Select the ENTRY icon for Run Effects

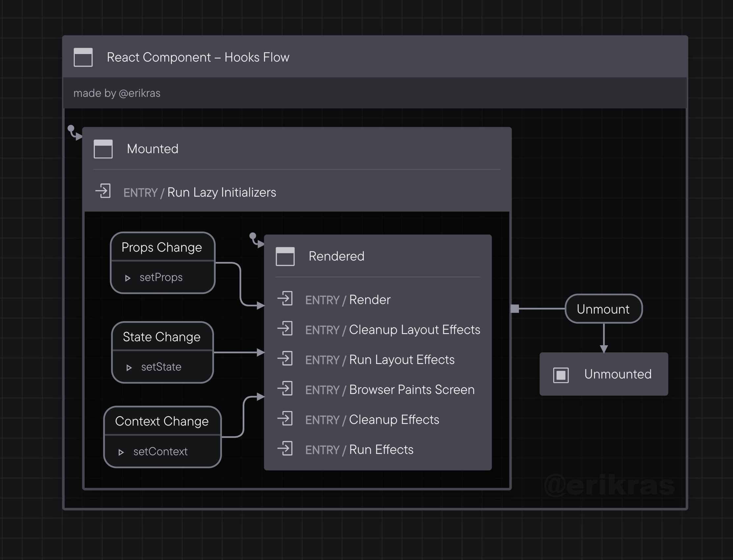pos(286,449)
